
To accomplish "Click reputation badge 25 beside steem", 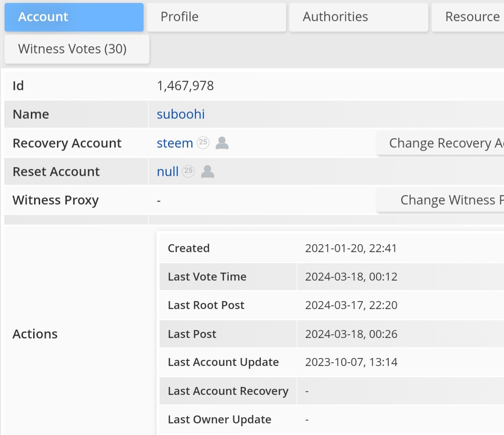I will 203,142.
